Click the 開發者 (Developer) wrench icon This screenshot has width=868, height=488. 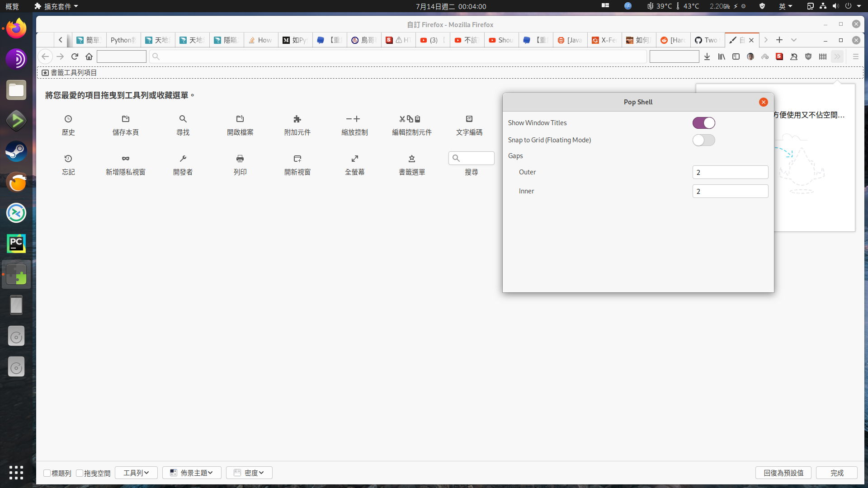(183, 159)
